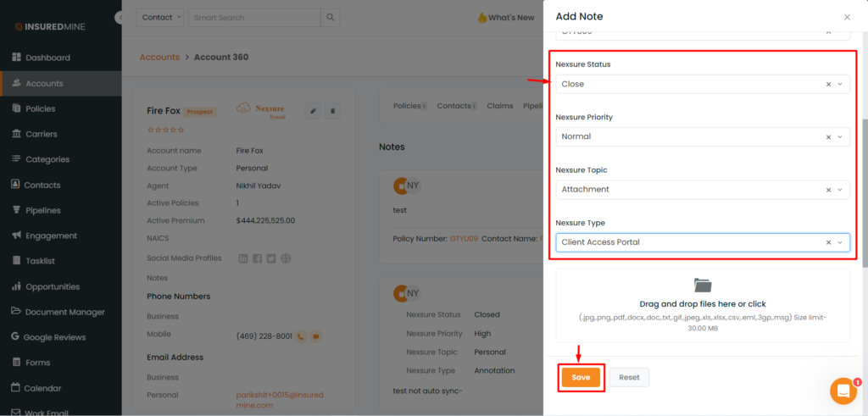Delete account with trash icon
This screenshot has width=868, height=416.
click(x=332, y=111)
